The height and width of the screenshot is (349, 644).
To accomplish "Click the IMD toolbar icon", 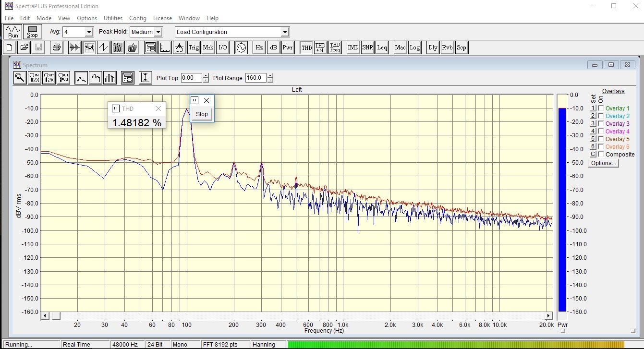I will click(x=353, y=48).
